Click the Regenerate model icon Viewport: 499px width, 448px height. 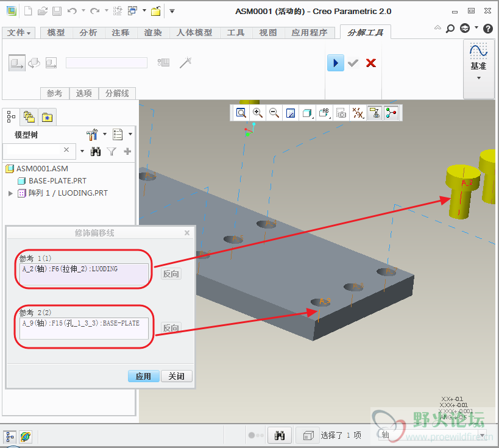point(118,11)
